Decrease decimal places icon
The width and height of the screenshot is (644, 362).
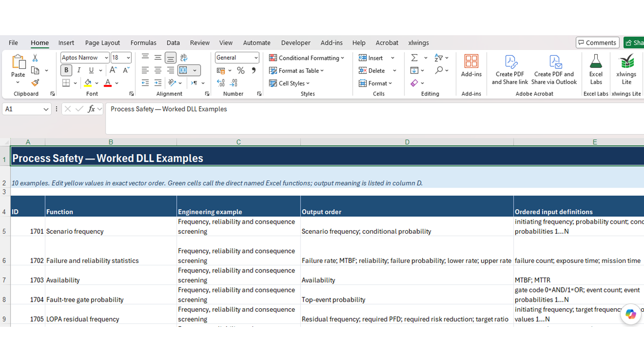click(233, 83)
